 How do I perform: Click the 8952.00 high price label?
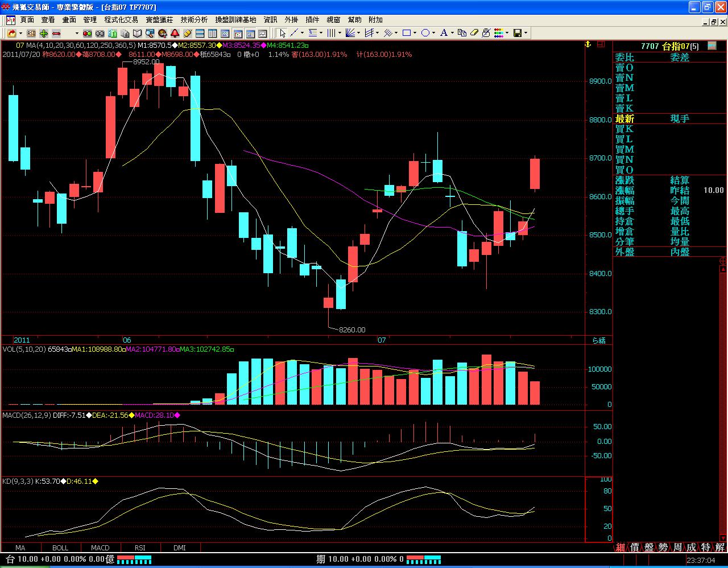146,61
